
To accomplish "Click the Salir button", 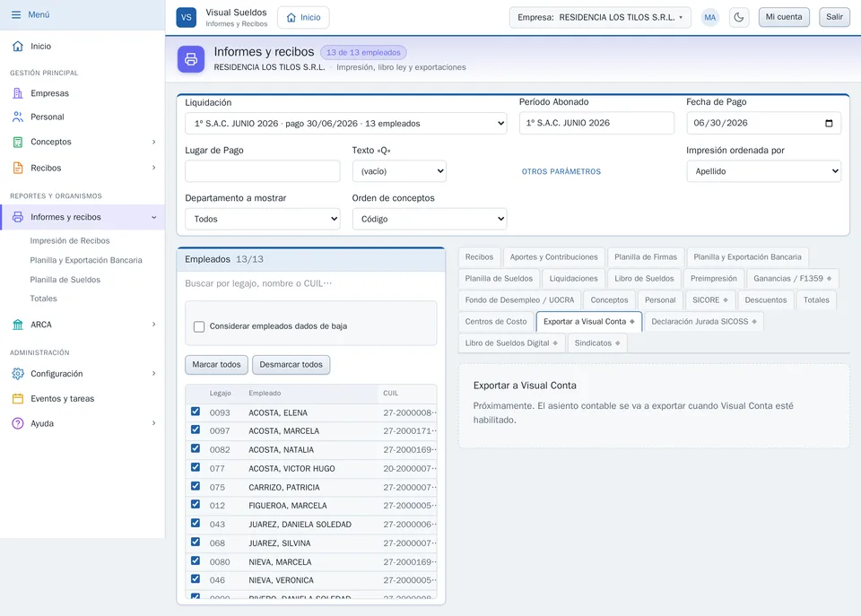I will (x=834, y=17).
